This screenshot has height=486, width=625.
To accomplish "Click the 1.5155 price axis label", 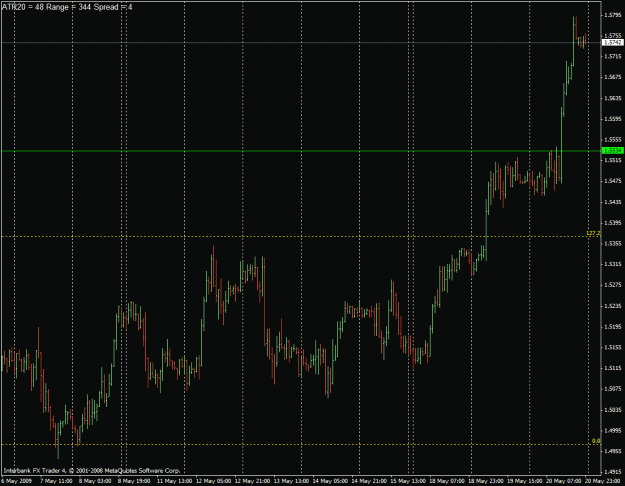I will click(x=613, y=347).
